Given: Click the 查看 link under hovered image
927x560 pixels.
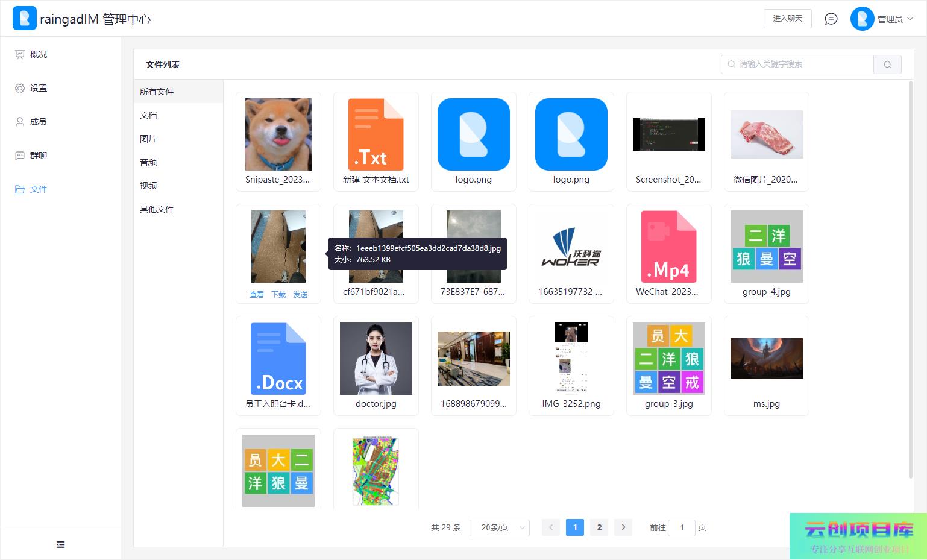Looking at the screenshot, I should click(x=257, y=295).
